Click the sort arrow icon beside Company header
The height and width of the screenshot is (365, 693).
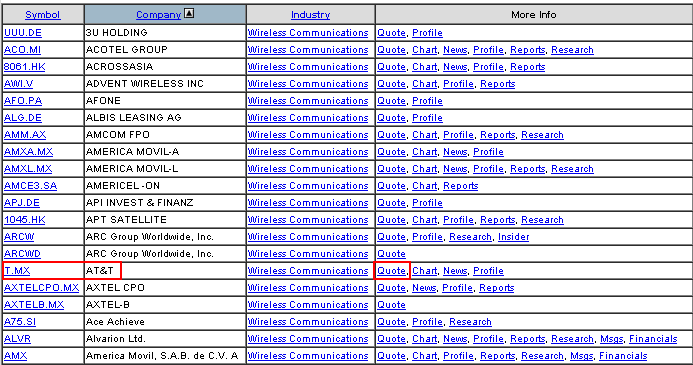[189, 14]
